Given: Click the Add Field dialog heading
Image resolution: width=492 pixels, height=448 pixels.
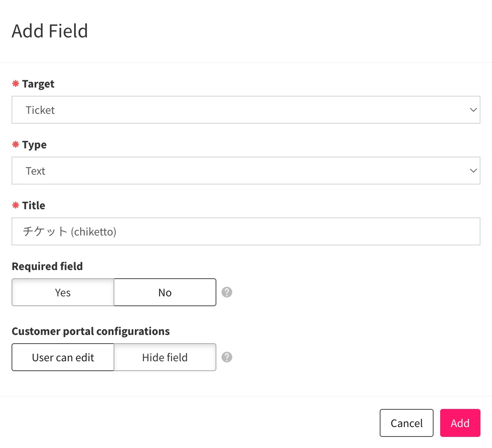Looking at the screenshot, I should point(50,31).
